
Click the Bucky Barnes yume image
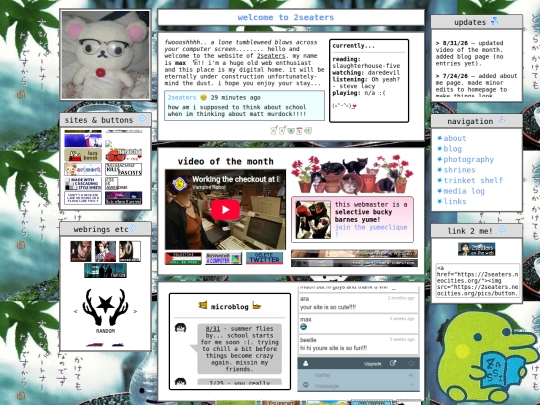[313, 220]
